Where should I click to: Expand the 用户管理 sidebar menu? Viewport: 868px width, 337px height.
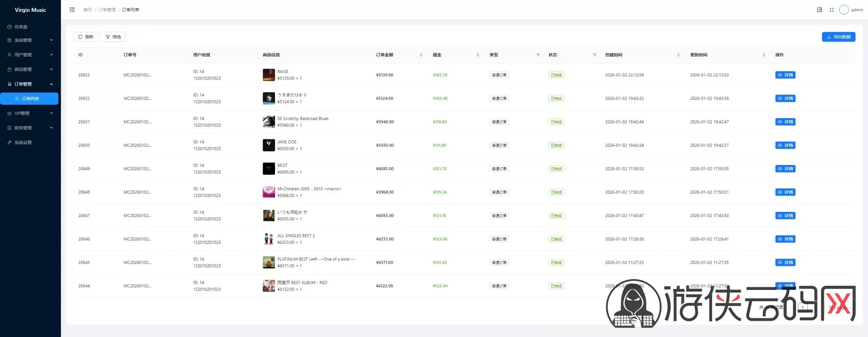[x=30, y=55]
